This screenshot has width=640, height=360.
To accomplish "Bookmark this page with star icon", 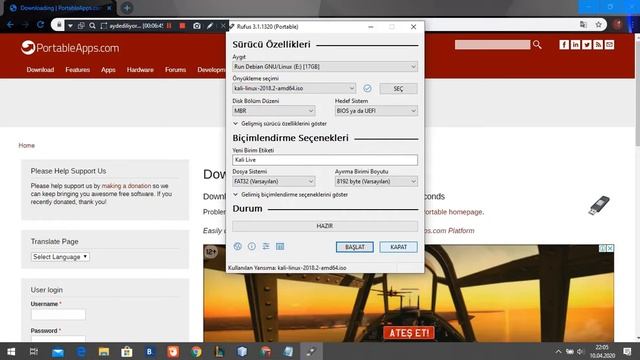I will [598, 25].
